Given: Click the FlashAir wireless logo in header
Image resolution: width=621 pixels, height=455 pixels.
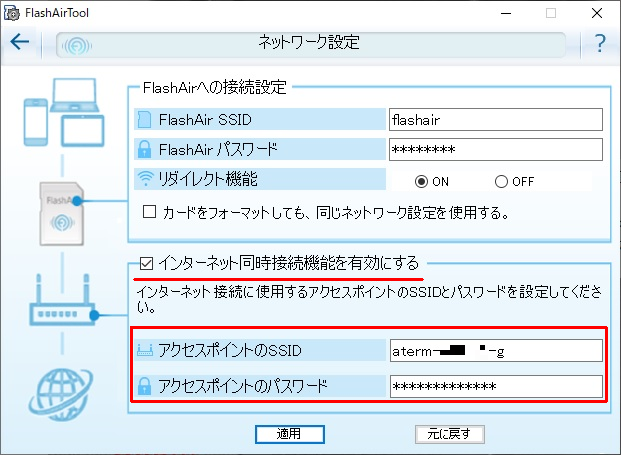Looking at the screenshot, I should (76, 46).
